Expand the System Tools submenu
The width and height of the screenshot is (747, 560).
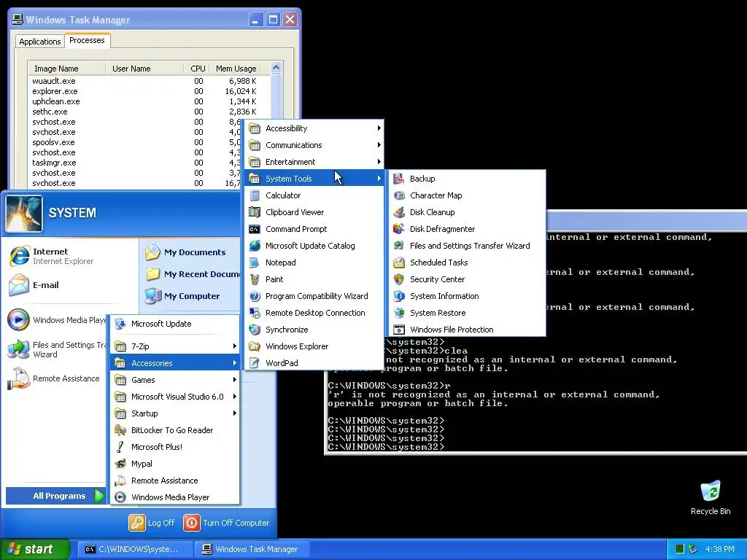(314, 179)
